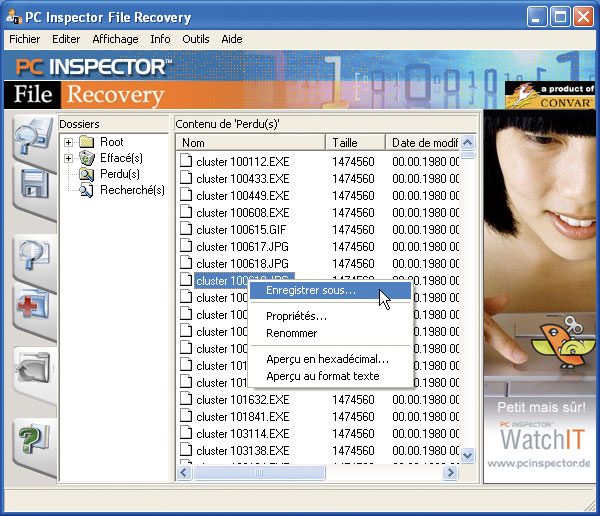Click the horizontal scrollbar right arrow
The image size is (600, 516).
[450, 473]
